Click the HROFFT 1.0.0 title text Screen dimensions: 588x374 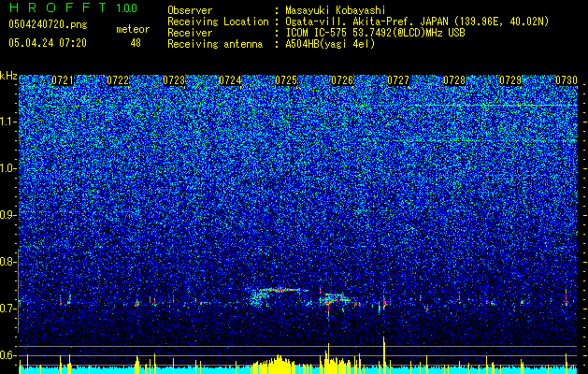tap(73, 7)
